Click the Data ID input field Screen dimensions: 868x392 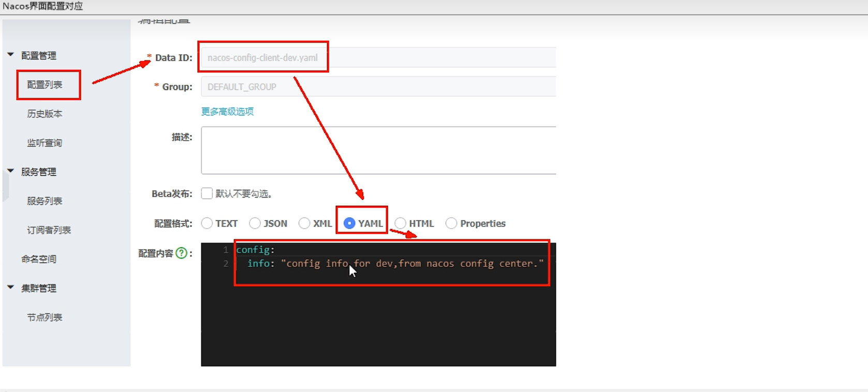tap(378, 57)
